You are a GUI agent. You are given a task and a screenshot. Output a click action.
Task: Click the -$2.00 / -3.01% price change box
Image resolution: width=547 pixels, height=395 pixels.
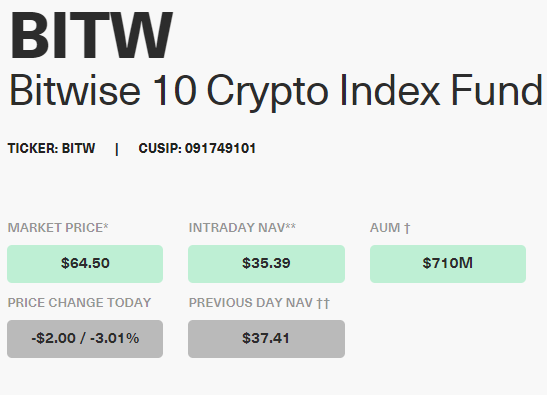click(85, 339)
